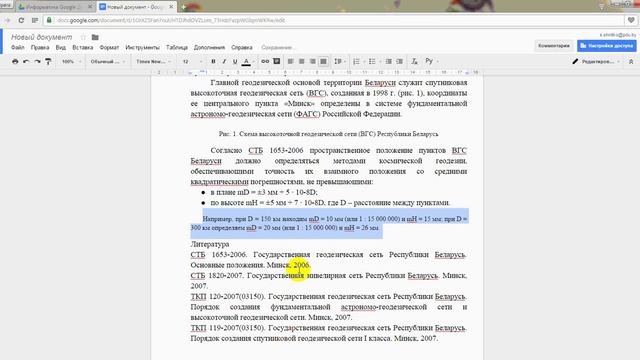640x360 pixels.
Task: Click the Print icon in the toolbar
Action: click(15, 62)
